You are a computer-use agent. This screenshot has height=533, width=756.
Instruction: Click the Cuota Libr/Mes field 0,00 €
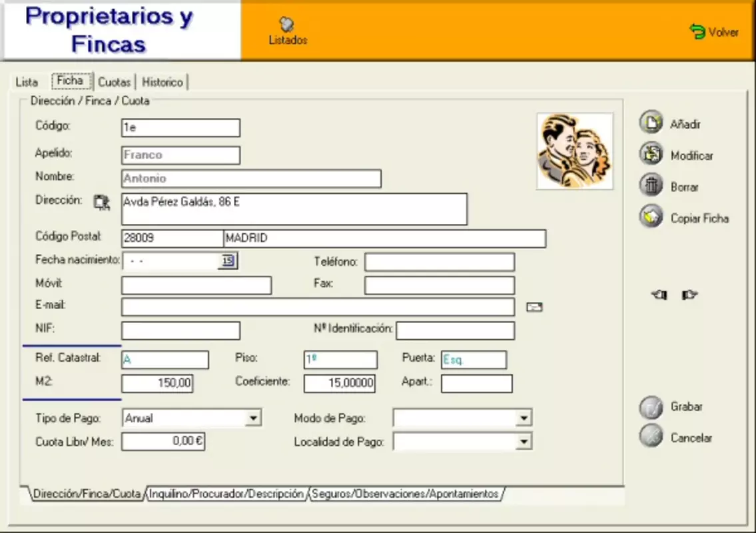pos(163,441)
